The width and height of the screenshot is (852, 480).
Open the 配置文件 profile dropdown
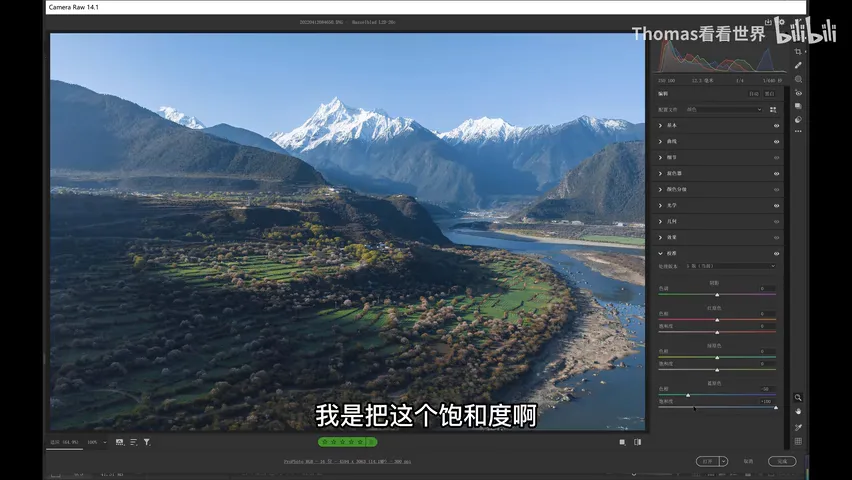[724, 110]
